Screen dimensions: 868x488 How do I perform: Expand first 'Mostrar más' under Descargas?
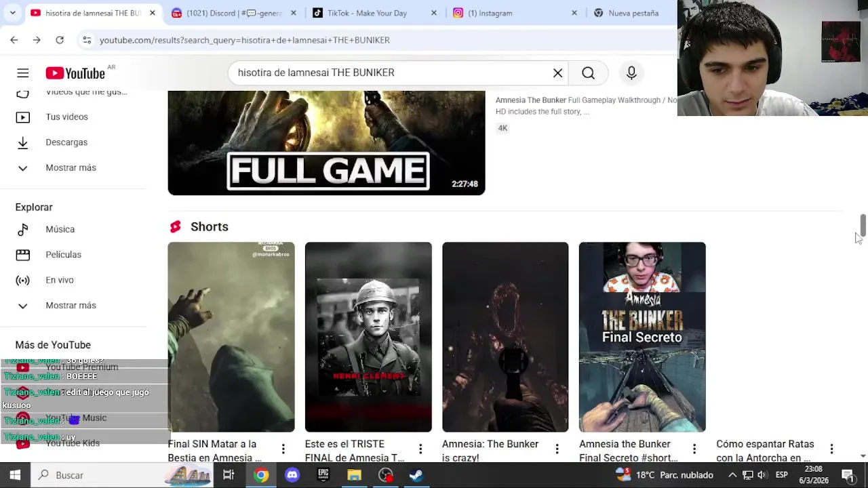pyautogui.click(x=71, y=167)
